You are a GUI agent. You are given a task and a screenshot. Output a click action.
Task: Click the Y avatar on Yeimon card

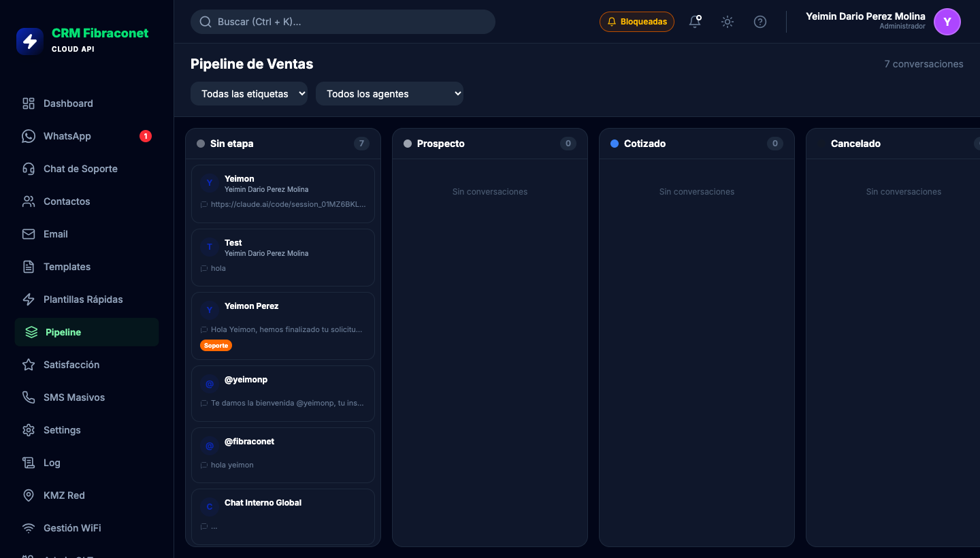click(x=210, y=183)
